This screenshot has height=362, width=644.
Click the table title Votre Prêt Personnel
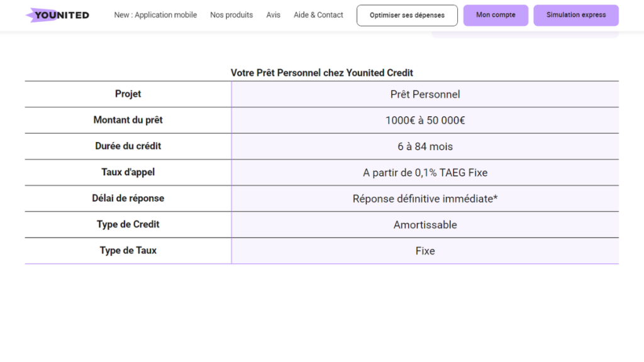pos(321,73)
